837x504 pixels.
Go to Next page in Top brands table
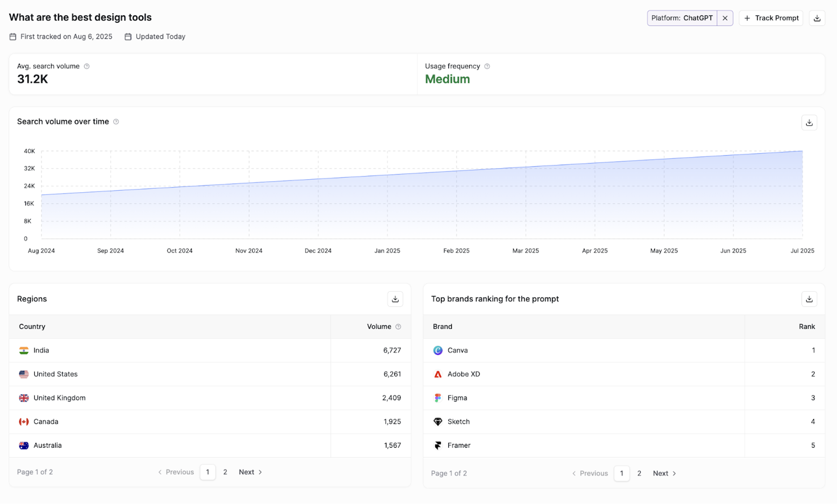[664, 473]
